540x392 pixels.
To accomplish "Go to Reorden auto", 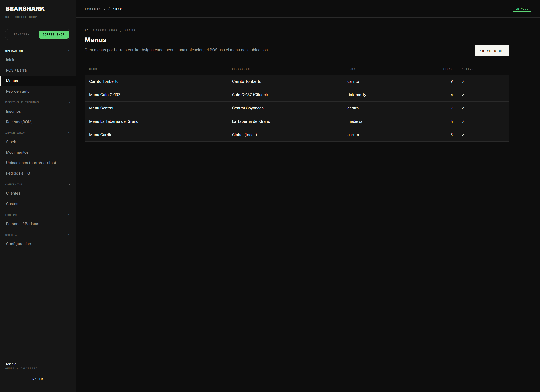I will coord(38,91).
